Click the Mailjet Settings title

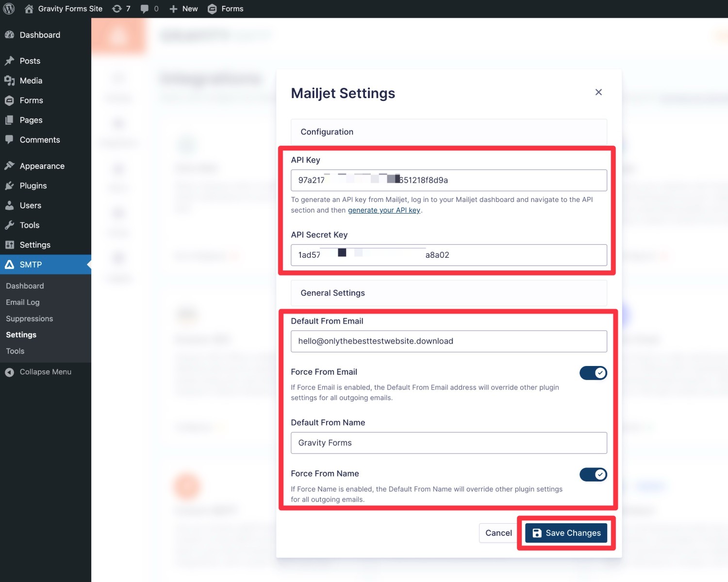click(343, 93)
